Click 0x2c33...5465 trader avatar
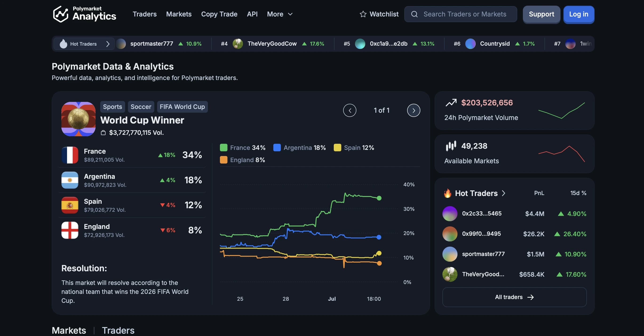The image size is (644, 336). pyautogui.click(x=450, y=213)
